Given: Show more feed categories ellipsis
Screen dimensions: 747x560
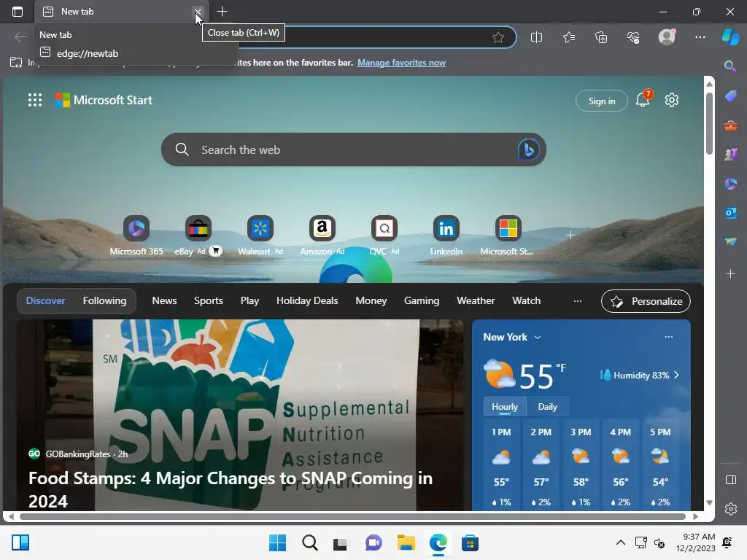Looking at the screenshot, I should (578, 301).
